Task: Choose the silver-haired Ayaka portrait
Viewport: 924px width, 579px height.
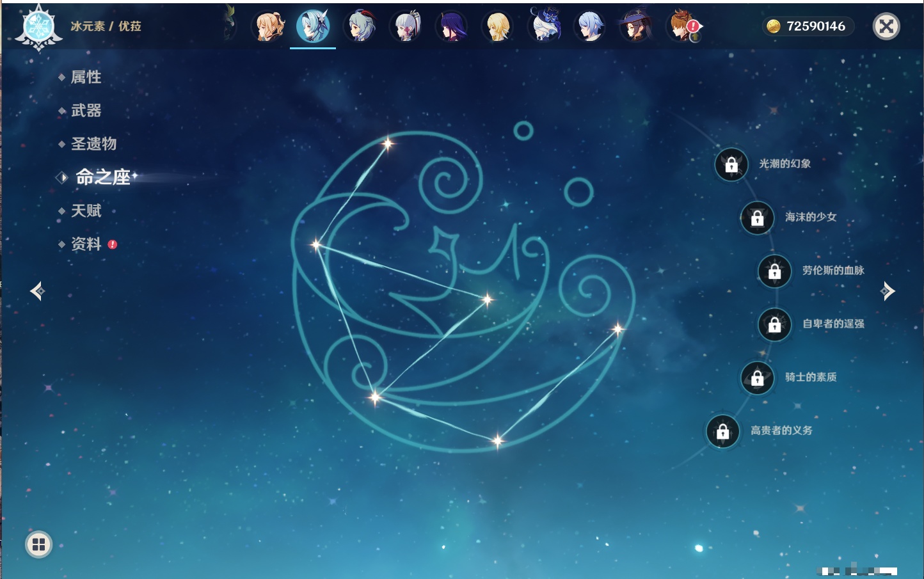Action: (x=406, y=26)
